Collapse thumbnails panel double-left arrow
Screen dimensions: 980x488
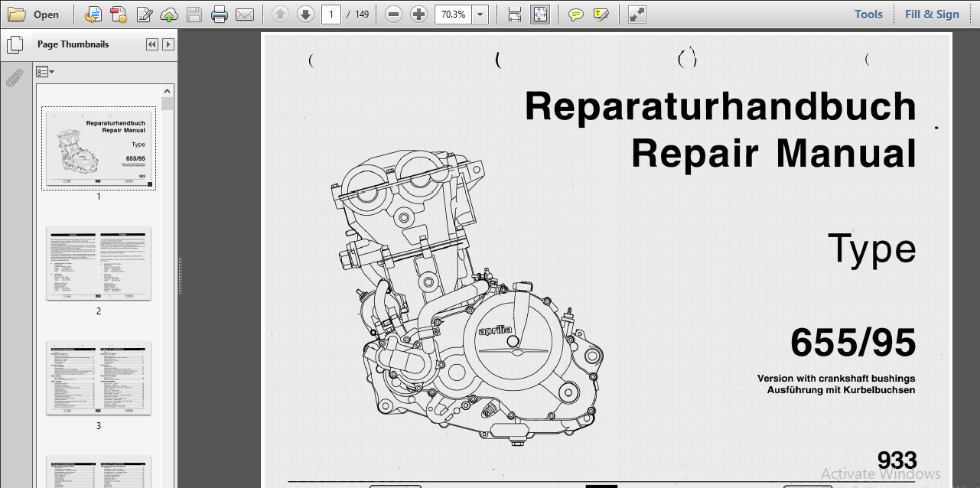tap(152, 44)
